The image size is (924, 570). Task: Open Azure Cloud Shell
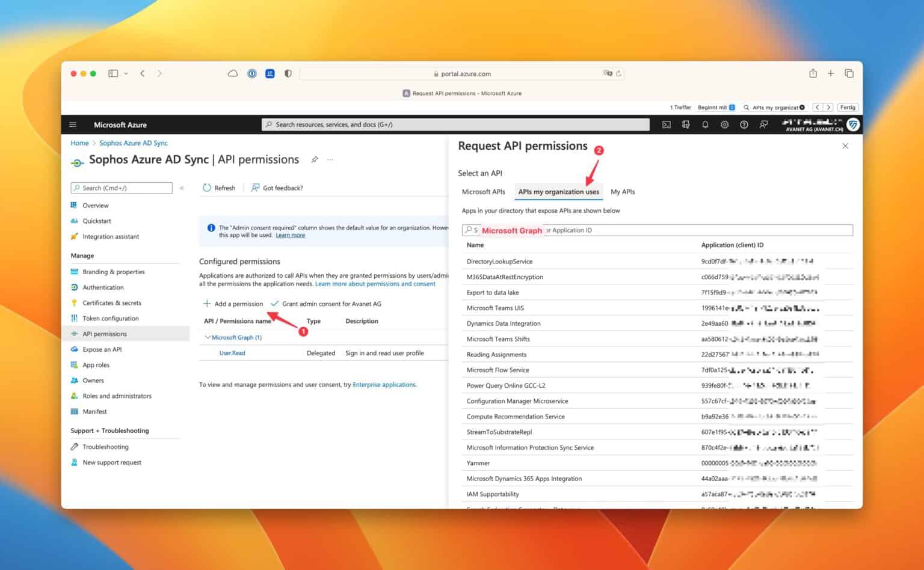pos(667,124)
